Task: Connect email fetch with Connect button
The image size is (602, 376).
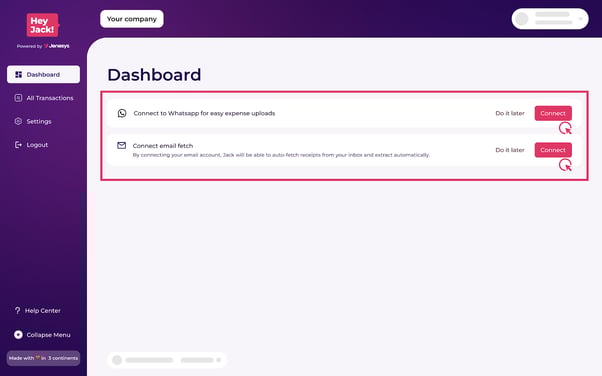Action: click(553, 150)
